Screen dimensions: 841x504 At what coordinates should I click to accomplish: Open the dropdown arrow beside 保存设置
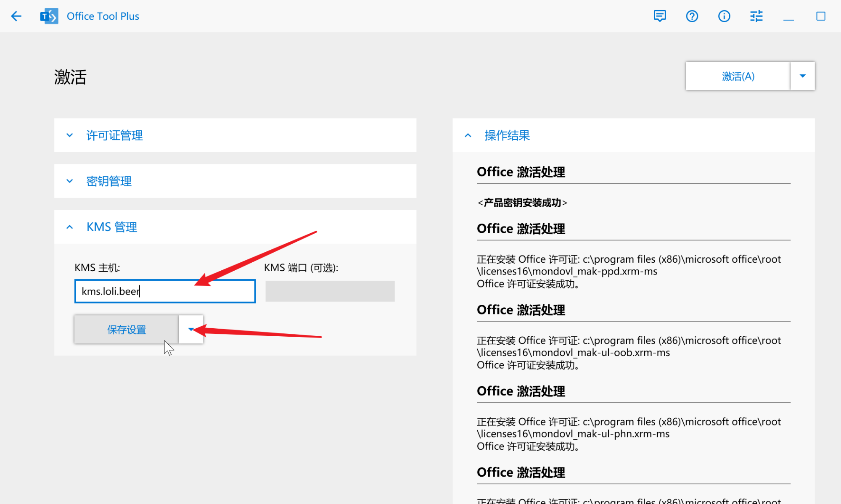pyautogui.click(x=191, y=330)
